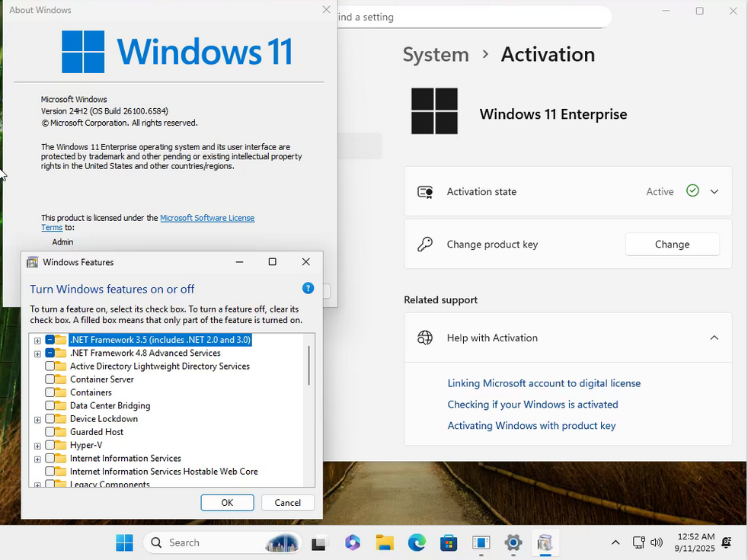Click the Change product key icon
Screen dimensions: 748x560
pos(425,245)
